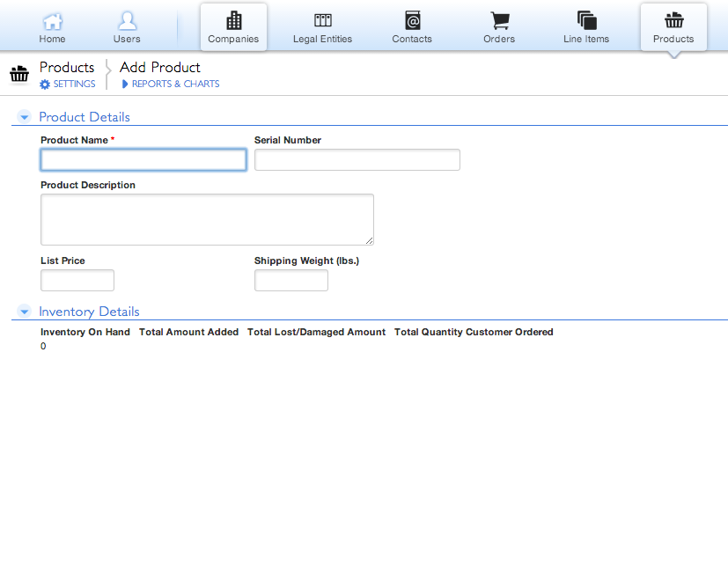This screenshot has height=565, width=728.
Task: Click the Product Description resize handle
Action: click(x=369, y=240)
